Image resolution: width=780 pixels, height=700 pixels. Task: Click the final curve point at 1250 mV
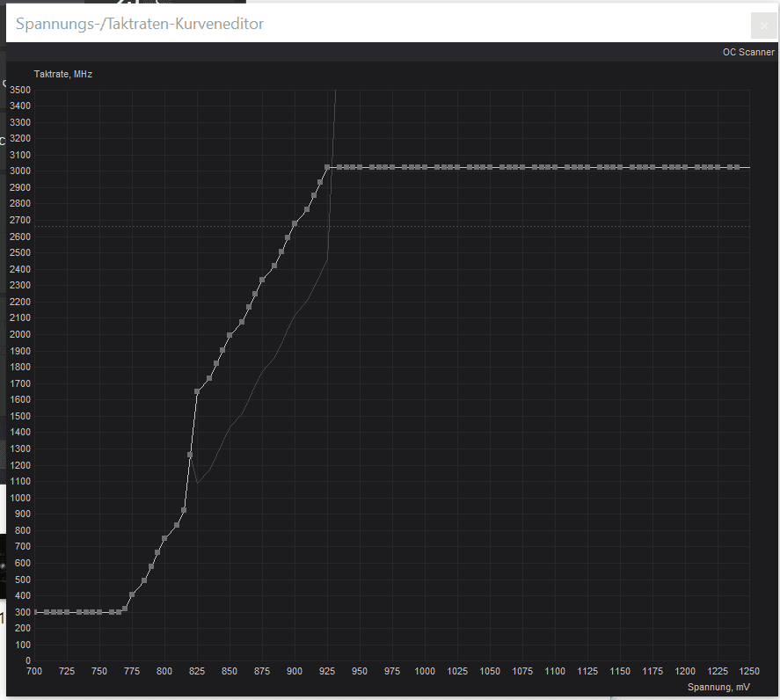tap(749, 167)
